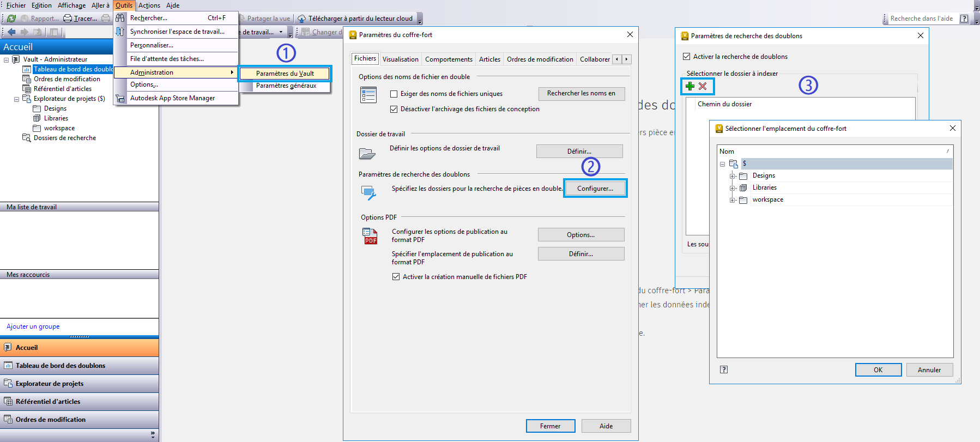Screen dimensions: 980x442
Task: Click the Ajouter un groupe link
Action: pos(33,326)
